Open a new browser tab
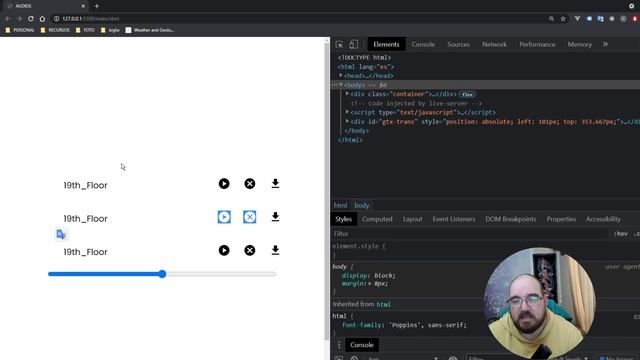 pos(97,6)
